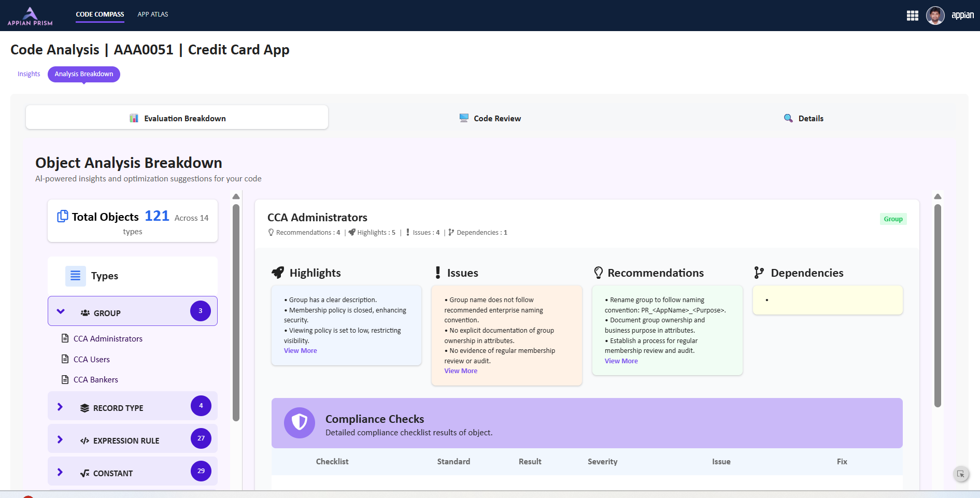Switch to the Code Review tab
The height and width of the screenshot is (498, 980).
490,118
